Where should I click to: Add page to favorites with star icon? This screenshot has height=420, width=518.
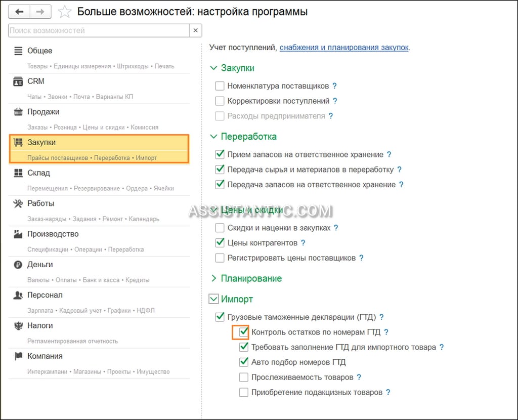click(65, 12)
